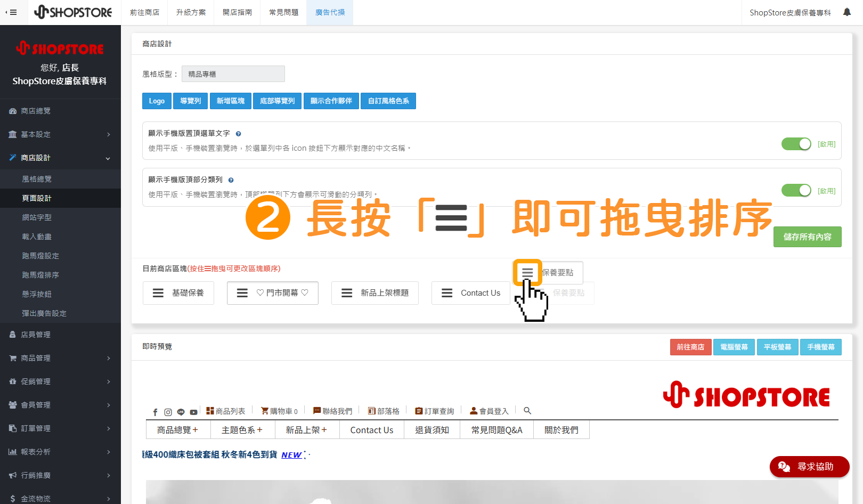Grab the drag handle on 基礎保養 block
The height and width of the screenshot is (504, 863).
tap(158, 293)
